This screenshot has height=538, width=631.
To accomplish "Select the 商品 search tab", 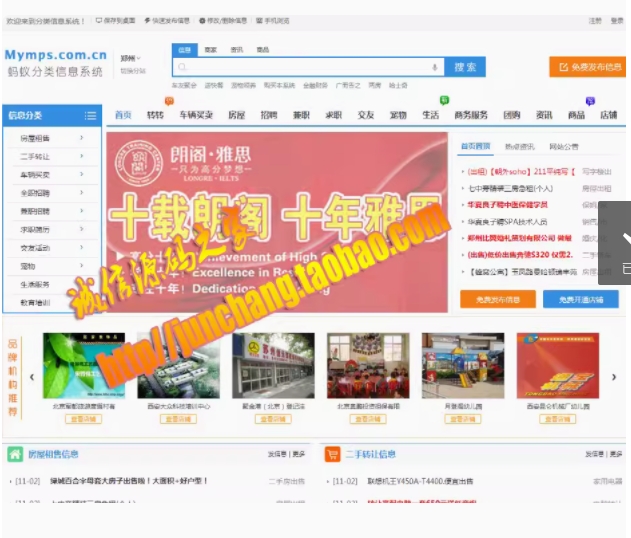I will (263, 50).
